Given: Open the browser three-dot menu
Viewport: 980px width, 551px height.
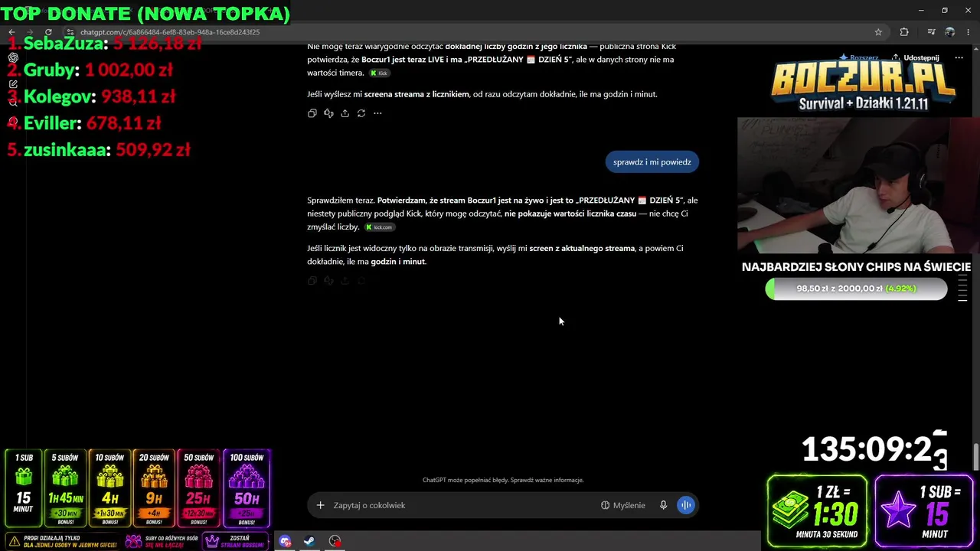Looking at the screenshot, I should pyautogui.click(x=969, y=32).
